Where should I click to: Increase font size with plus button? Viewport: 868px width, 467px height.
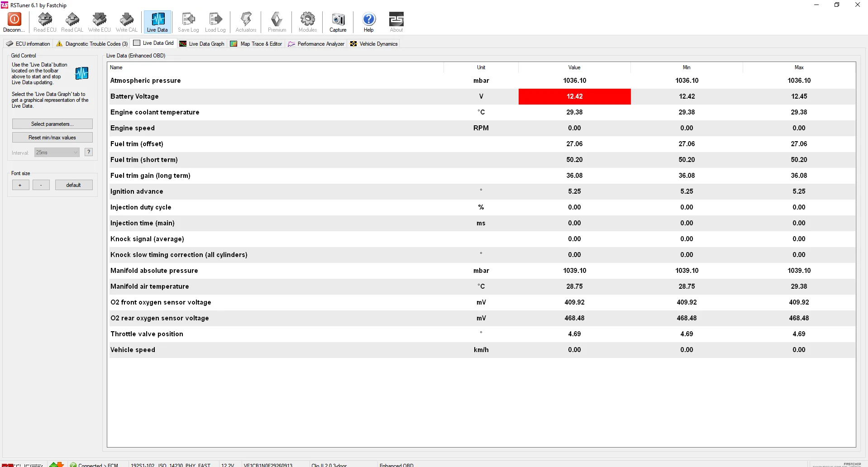(20, 185)
